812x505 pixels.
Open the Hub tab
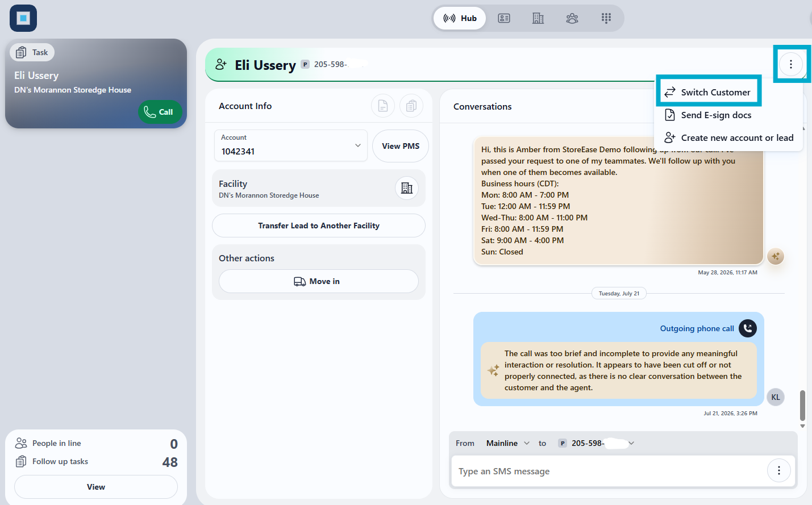coord(460,18)
